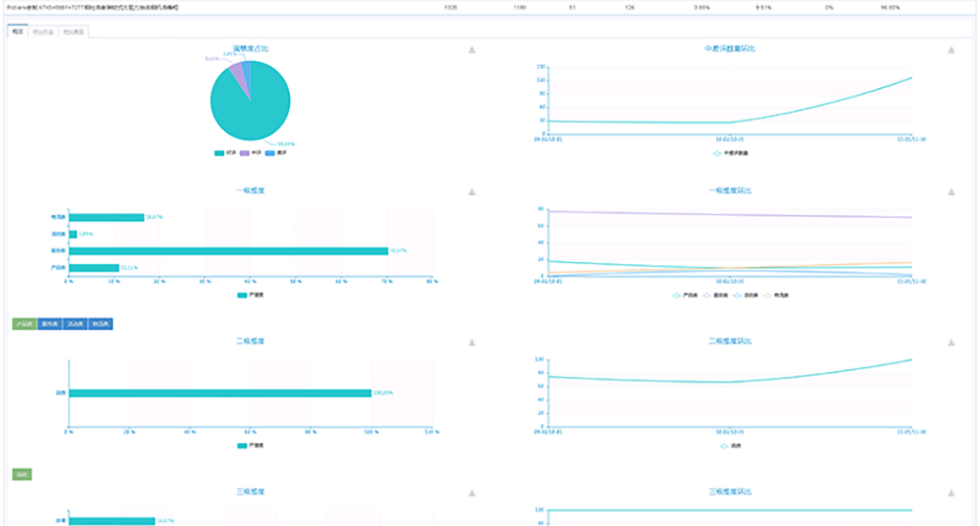Image resolution: width=980 pixels, height=526 pixels.
Task: Download the 二级维度 bar chart
Action: coord(472,342)
